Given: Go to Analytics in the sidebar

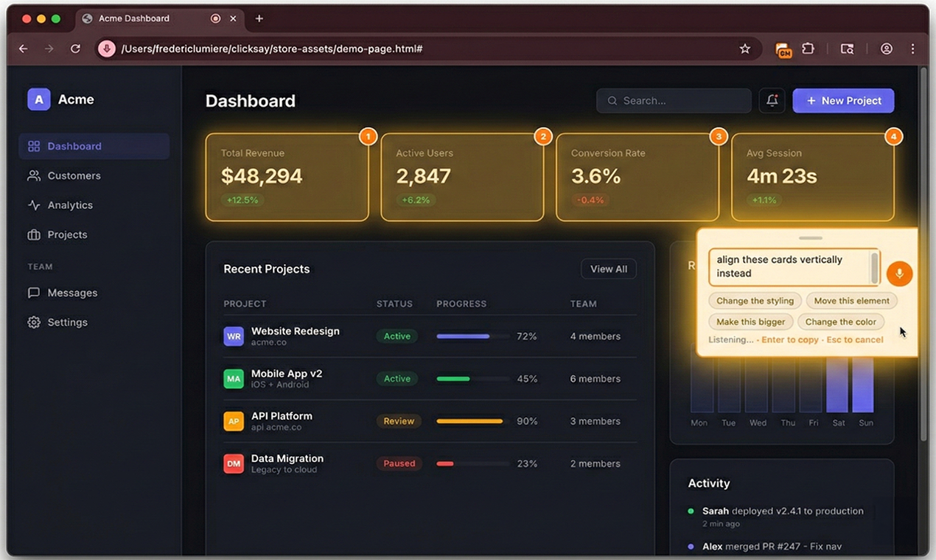Looking at the screenshot, I should pyautogui.click(x=94, y=205).
